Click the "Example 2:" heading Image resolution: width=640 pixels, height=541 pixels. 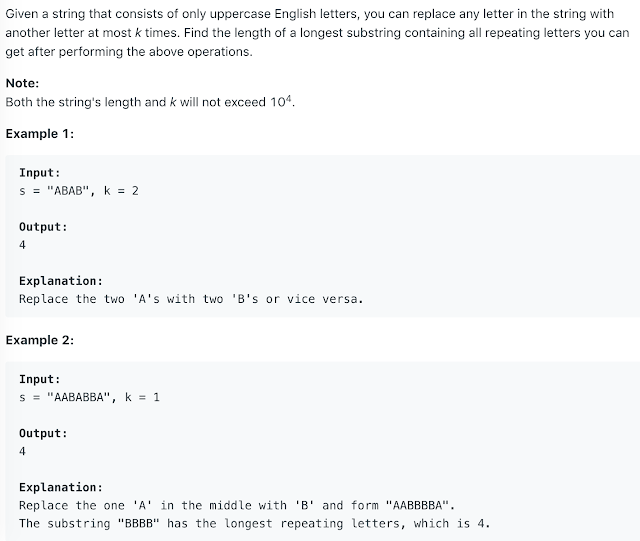40,340
